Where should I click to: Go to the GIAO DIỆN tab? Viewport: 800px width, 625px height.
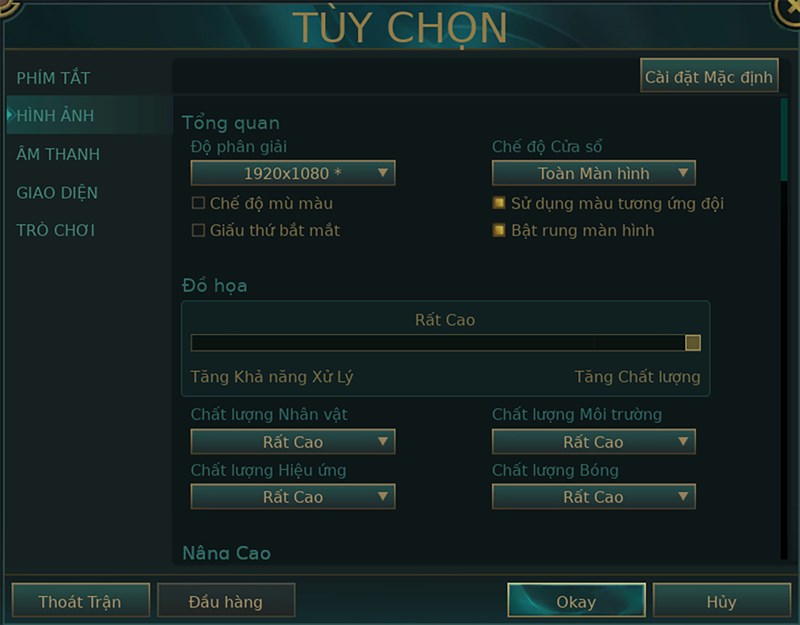point(57,192)
